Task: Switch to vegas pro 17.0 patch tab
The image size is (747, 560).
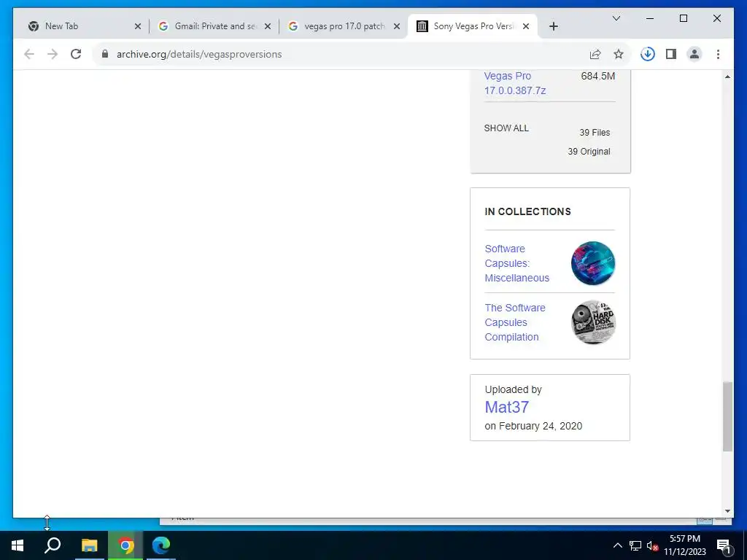Action: pyautogui.click(x=344, y=26)
